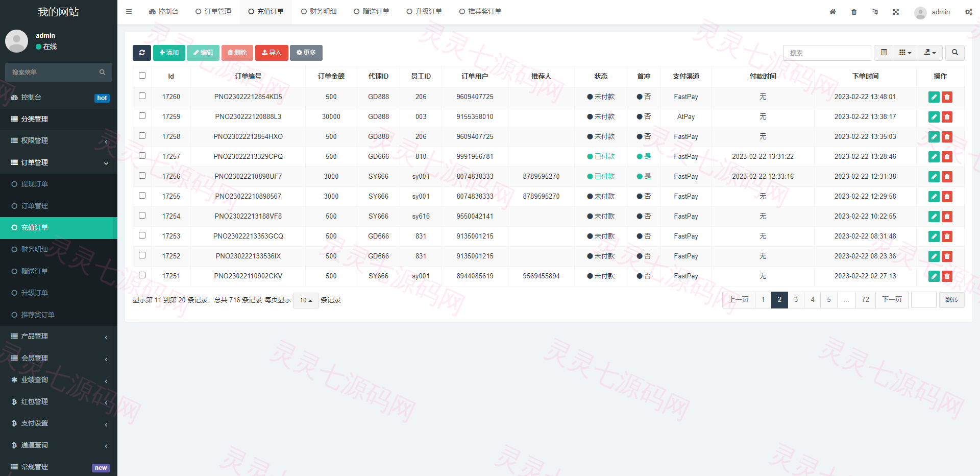Open 提现订单 in sidebar
Viewport: 980px width, 476px height.
point(59,184)
